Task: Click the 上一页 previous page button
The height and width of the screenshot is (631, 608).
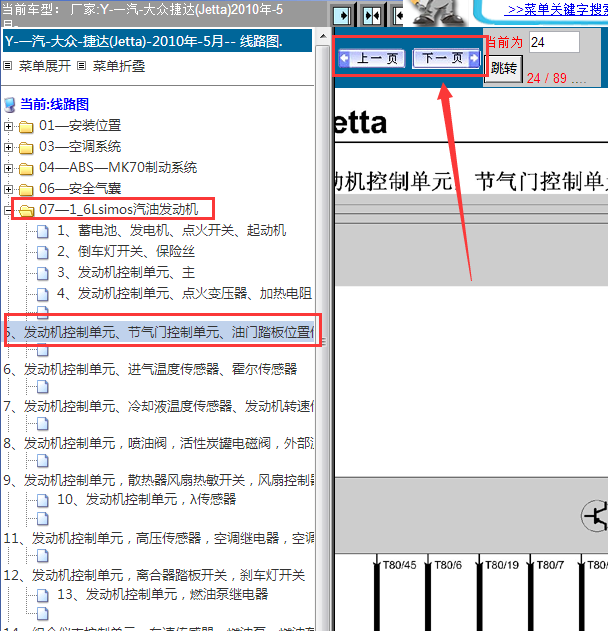Action: [372, 59]
